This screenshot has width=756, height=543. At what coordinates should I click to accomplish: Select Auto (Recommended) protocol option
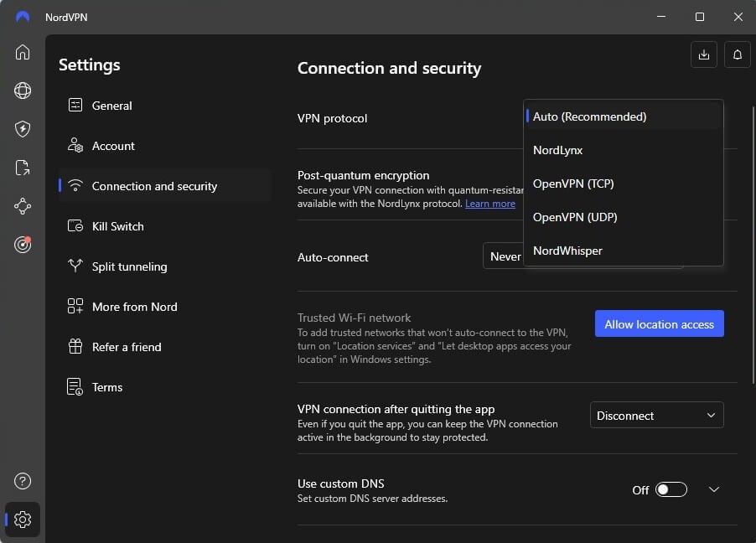[624, 116]
